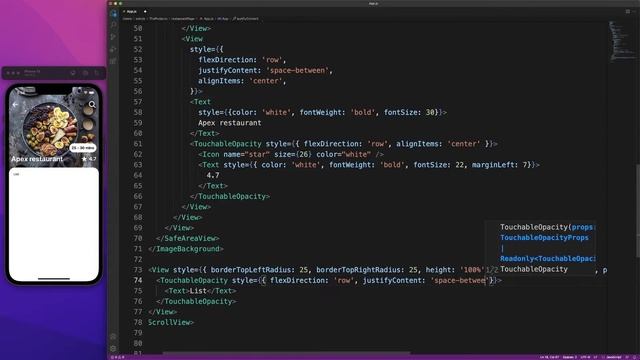Click the LF end-of-line setting in the status bar

click(x=596, y=357)
